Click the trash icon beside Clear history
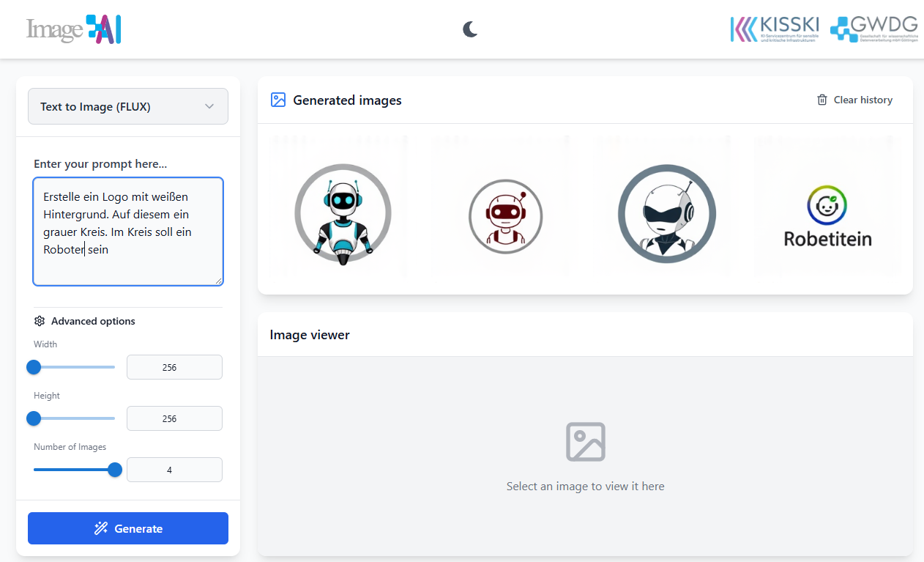Viewport: 924px width, 562px height. click(x=822, y=100)
